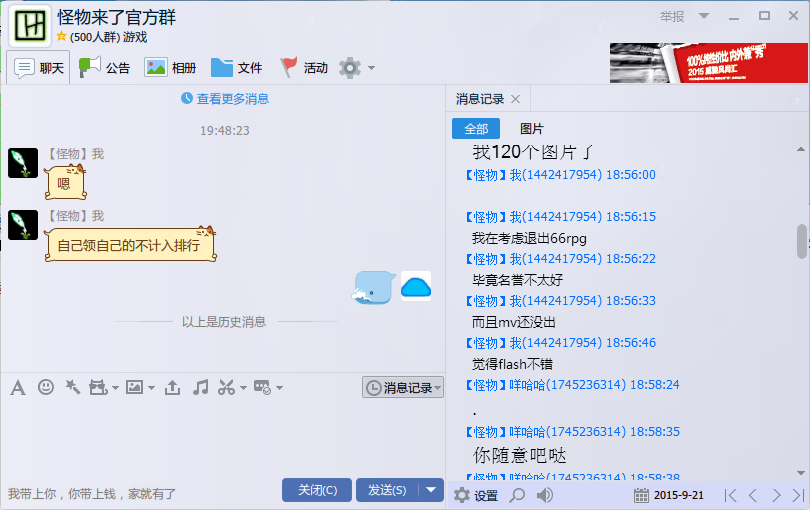This screenshot has width=810, height=510.
Task: Close the 消息记录 tab
Action: point(516,99)
